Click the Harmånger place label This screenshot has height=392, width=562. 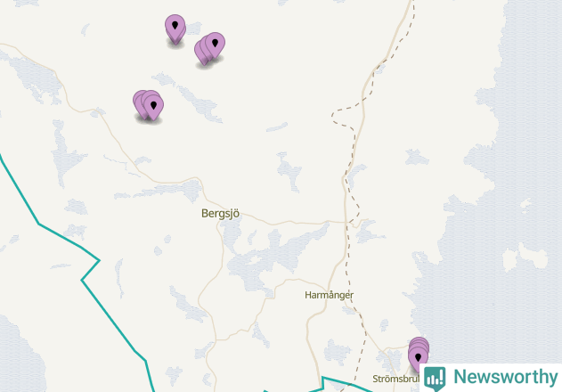(x=329, y=295)
